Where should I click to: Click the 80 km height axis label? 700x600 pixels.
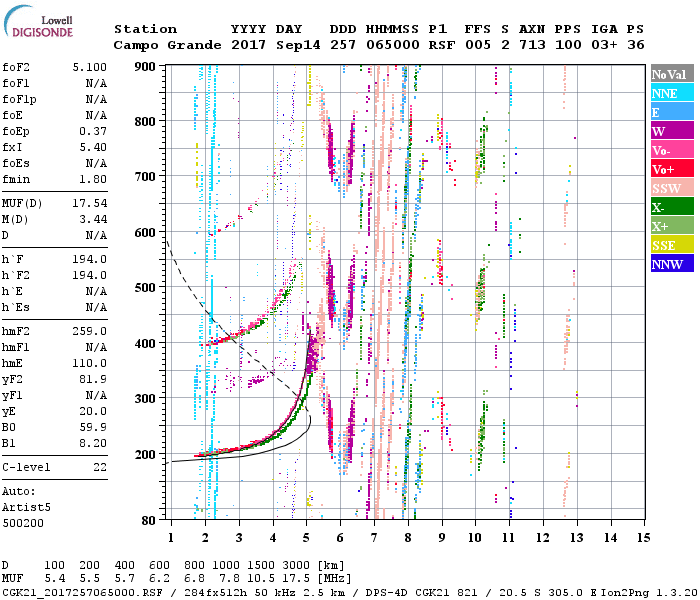click(x=149, y=520)
